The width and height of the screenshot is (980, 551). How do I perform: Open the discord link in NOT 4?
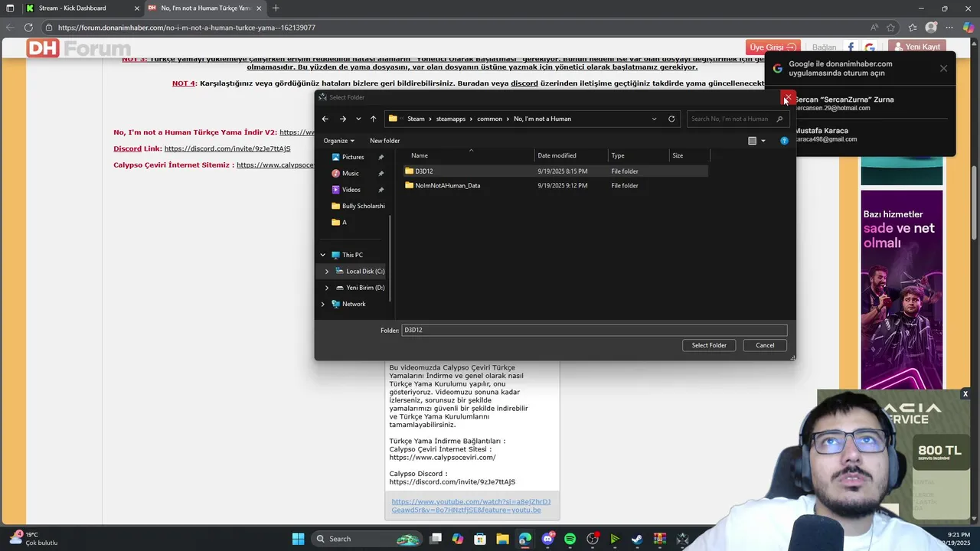[524, 83]
